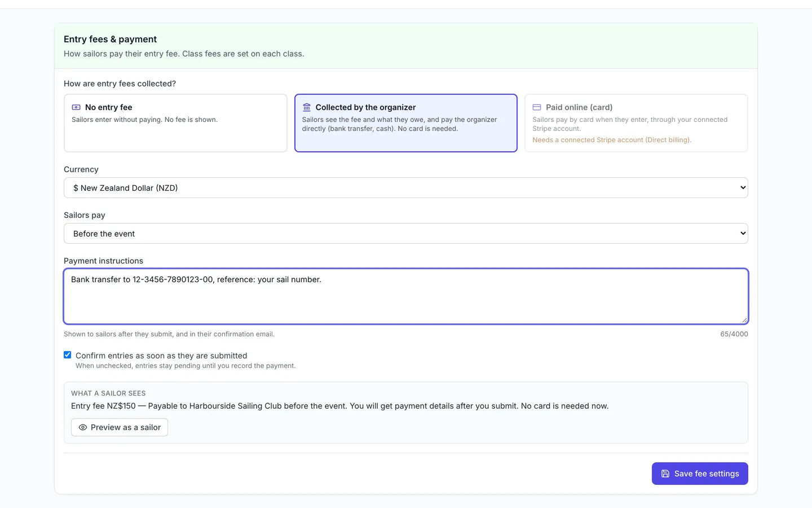Click the Sailors pay field label

pyautogui.click(x=85, y=215)
